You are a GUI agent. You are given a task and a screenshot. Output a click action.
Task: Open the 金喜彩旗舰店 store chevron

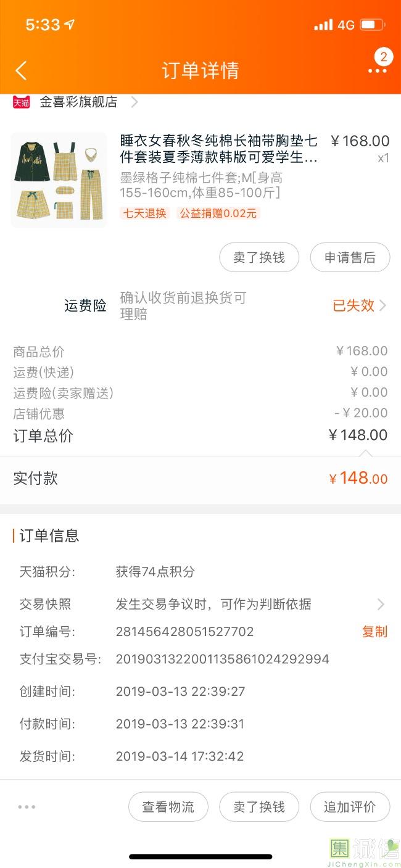tap(134, 102)
